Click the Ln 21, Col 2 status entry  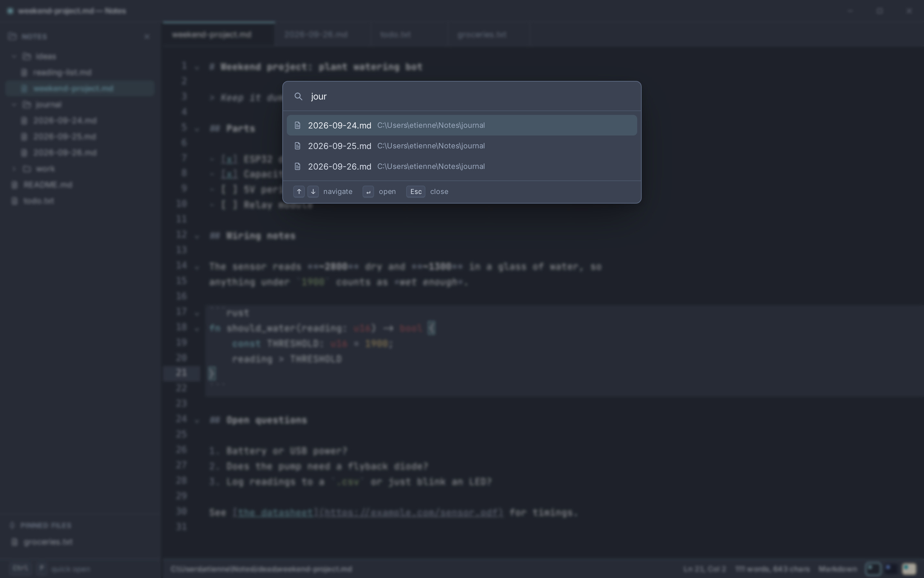(x=705, y=569)
